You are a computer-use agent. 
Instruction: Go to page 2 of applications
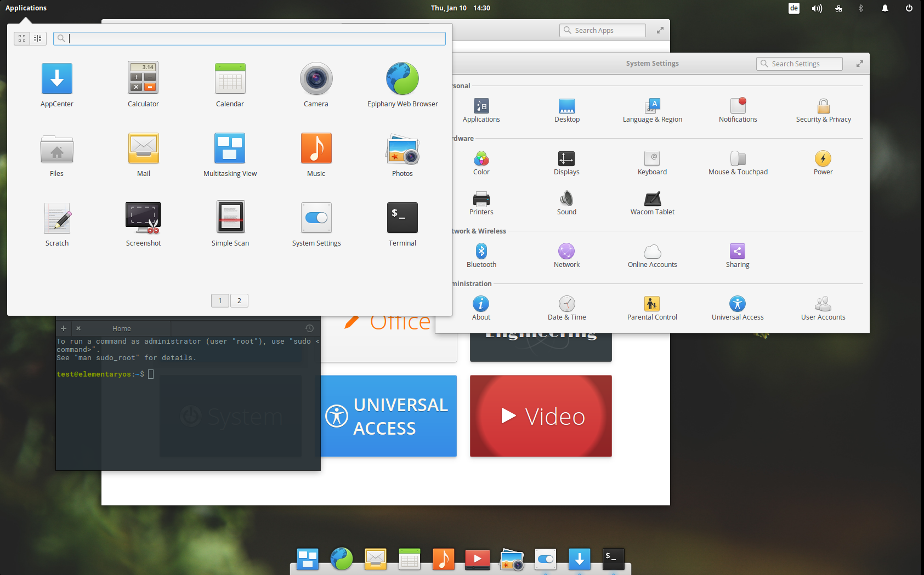coord(239,300)
